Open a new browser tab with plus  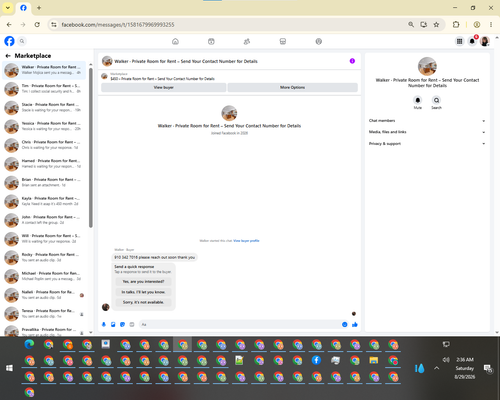(x=39, y=8)
